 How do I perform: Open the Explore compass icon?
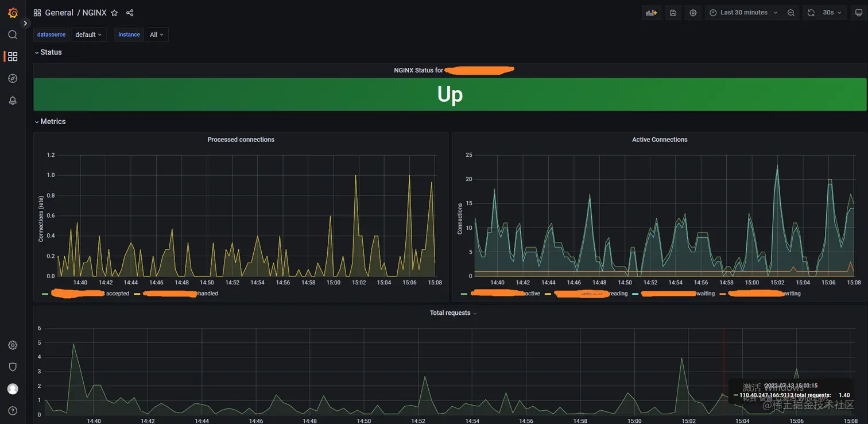tap(13, 79)
